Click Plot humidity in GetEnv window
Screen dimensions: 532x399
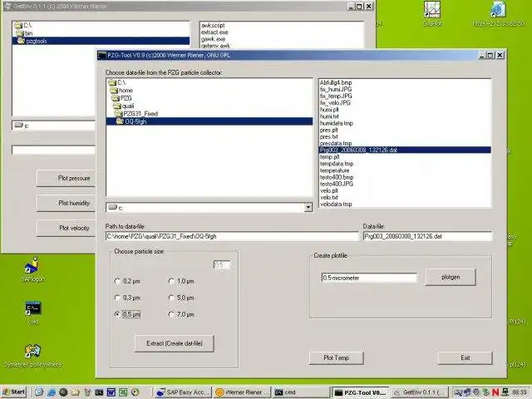pyautogui.click(x=66, y=203)
